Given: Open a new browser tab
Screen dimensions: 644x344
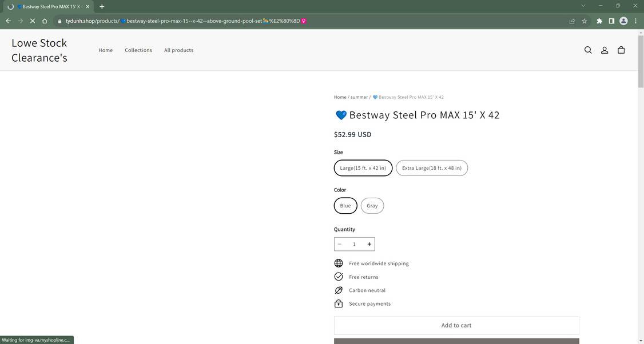Looking at the screenshot, I should pyautogui.click(x=102, y=6).
